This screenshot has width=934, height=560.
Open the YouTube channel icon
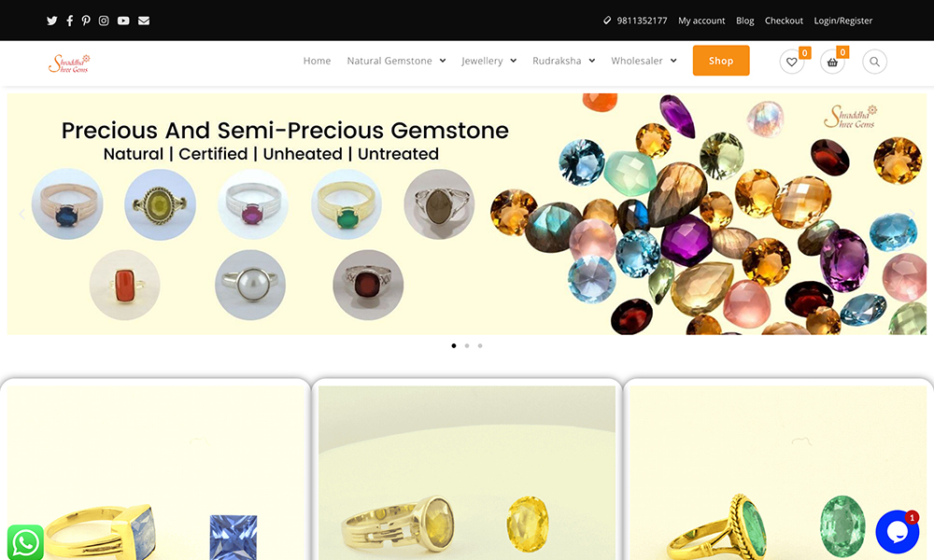tap(123, 21)
